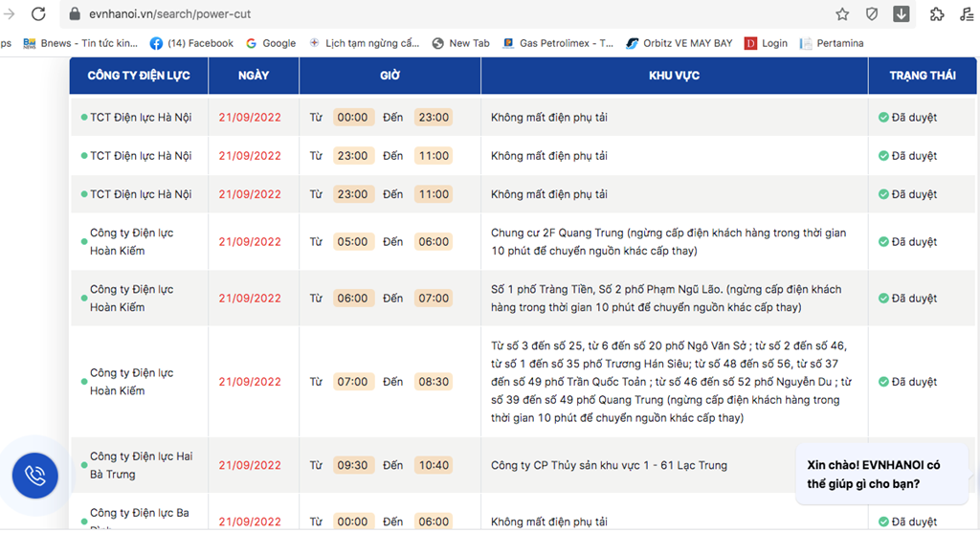Viewport: 980px width, 533px height.
Task: Click the green check icon in first row
Action: tap(883, 118)
